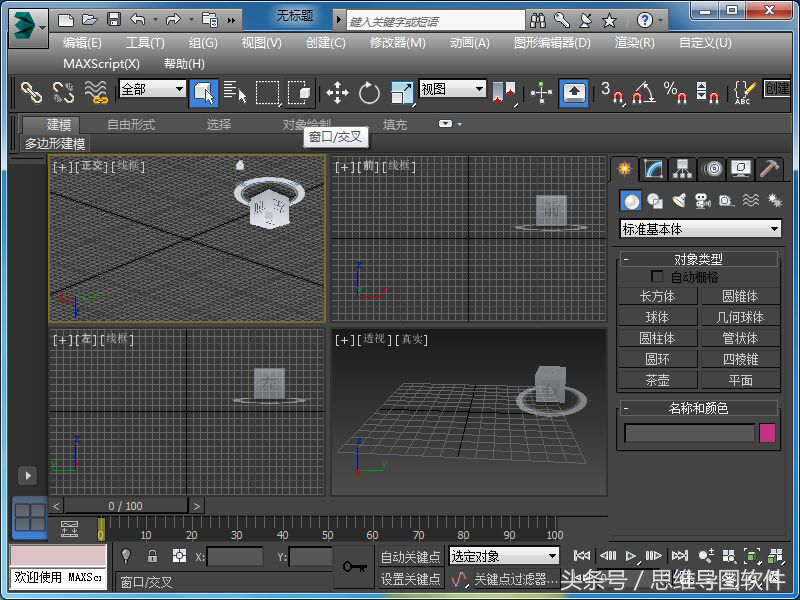Open the 修改器(M) menu

tap(397, 42)
